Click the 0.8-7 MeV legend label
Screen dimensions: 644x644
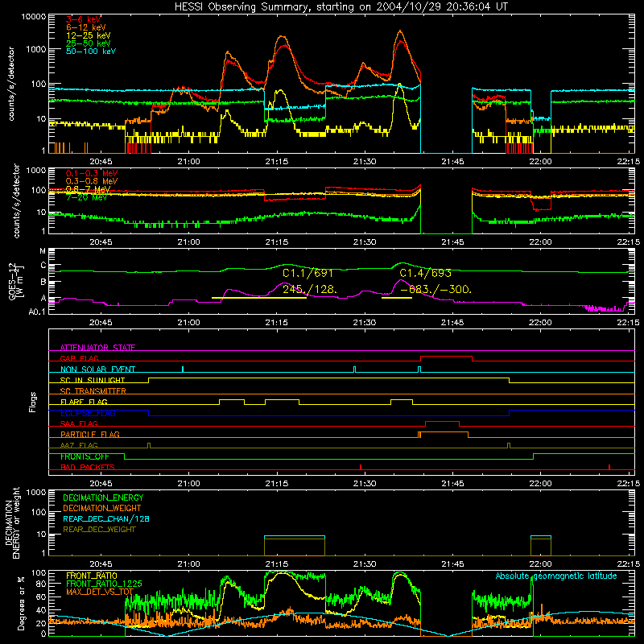[x=88, y=189]
